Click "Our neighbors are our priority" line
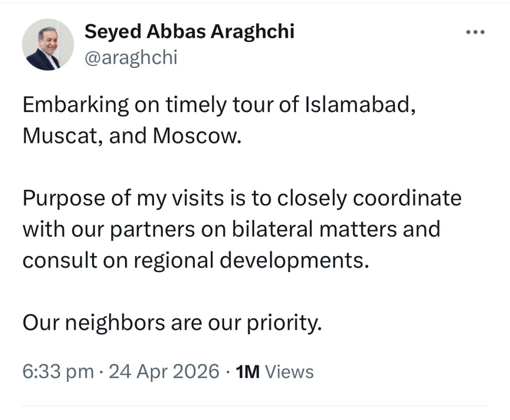 coord(172,324)
